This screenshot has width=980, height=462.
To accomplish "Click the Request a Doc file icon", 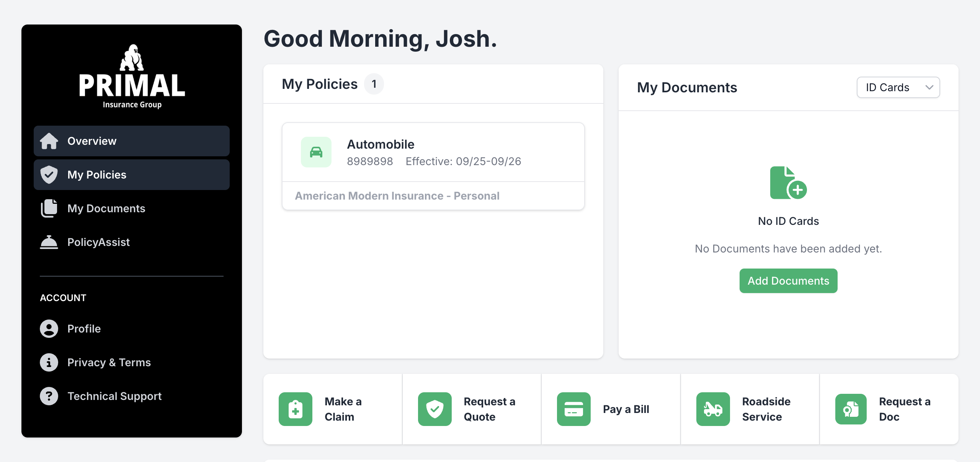I will click(x=851, y=409).
